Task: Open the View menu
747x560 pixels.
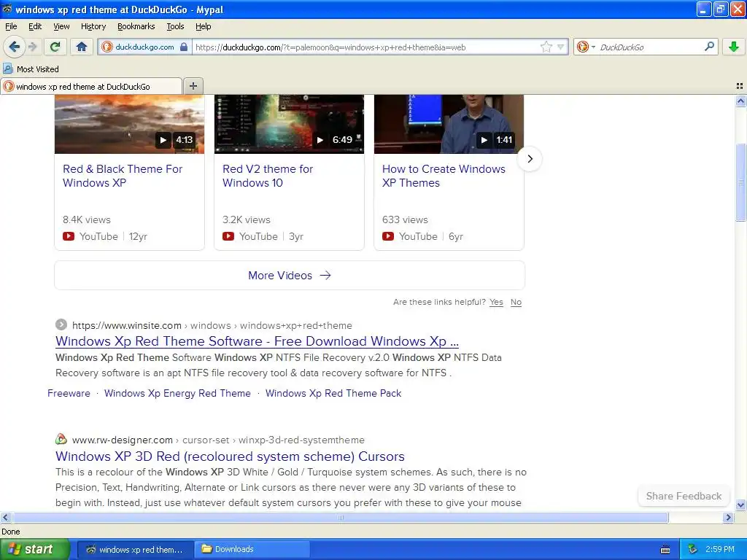Action: [61, 26]
